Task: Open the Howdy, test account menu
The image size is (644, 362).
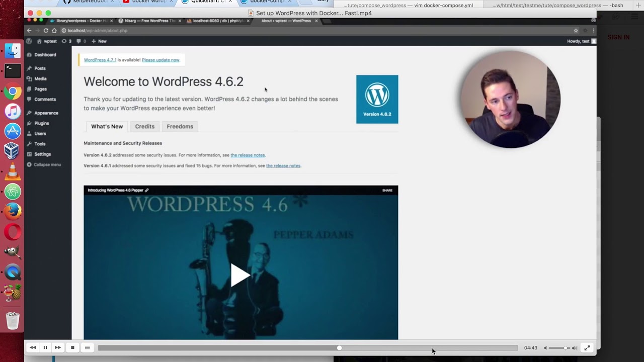Action: pyautogui.click(x=582, y=41)
